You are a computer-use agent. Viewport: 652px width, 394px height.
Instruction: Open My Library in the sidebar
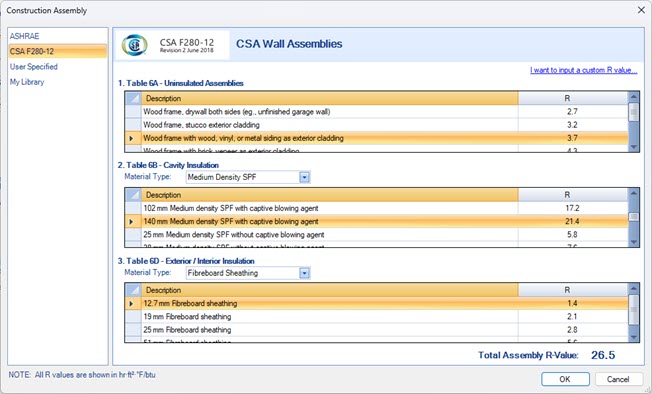27,82
